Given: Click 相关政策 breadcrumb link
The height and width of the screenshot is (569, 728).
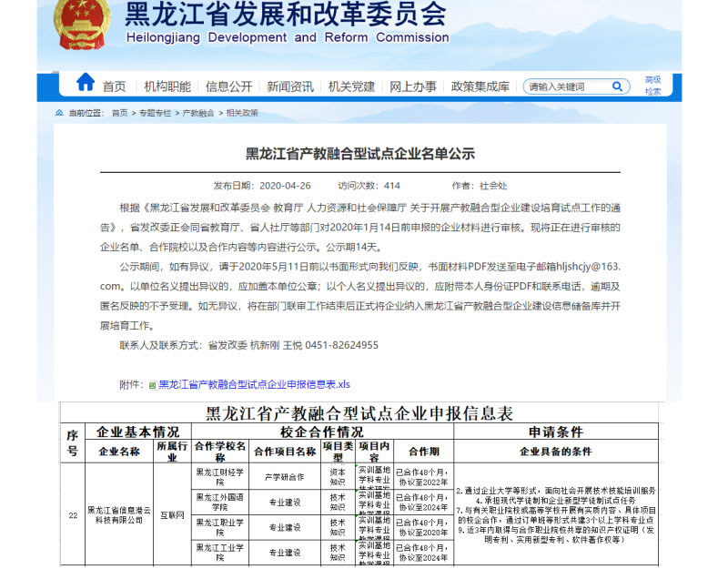Looking at the screenshot, I should pyautogui.click(x=242, y=113).
